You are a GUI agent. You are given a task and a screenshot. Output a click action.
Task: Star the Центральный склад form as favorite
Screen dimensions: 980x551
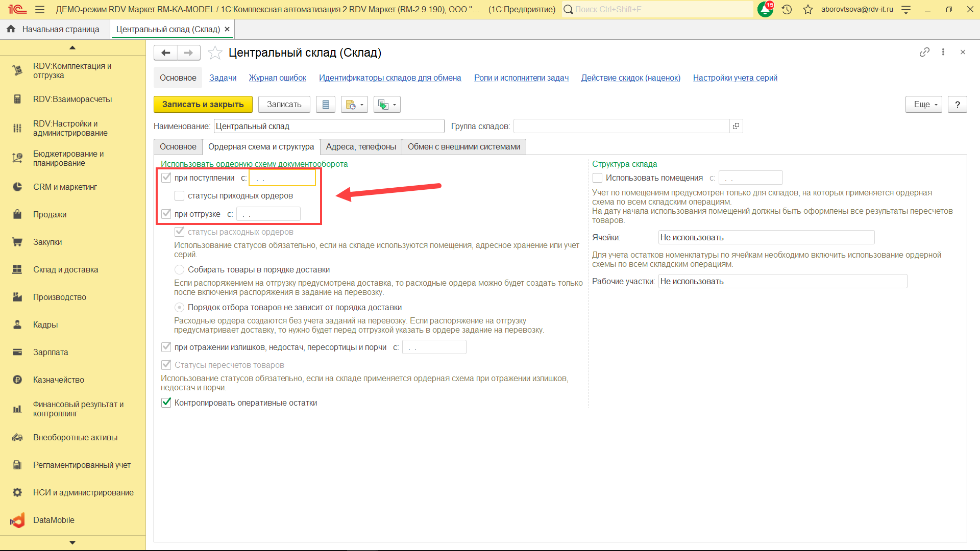click(x=215, y=53)
